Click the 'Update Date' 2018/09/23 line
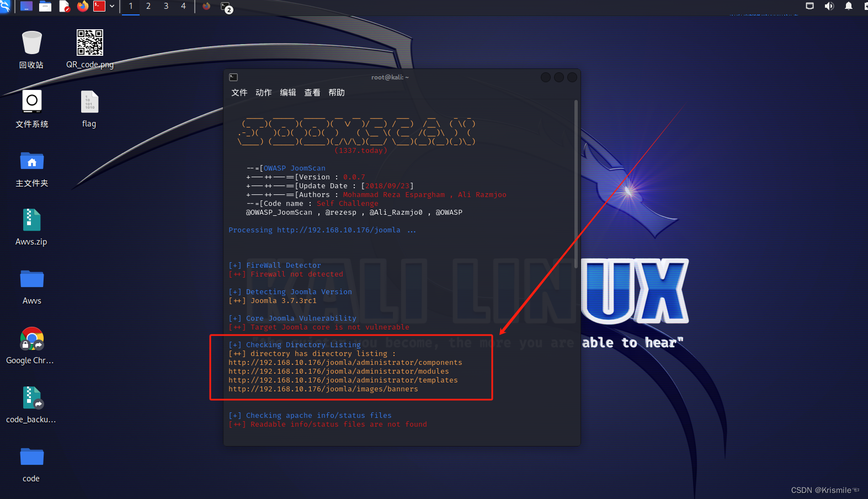The image size is (868, 499). pyautogui.click(x=330, y=186)
